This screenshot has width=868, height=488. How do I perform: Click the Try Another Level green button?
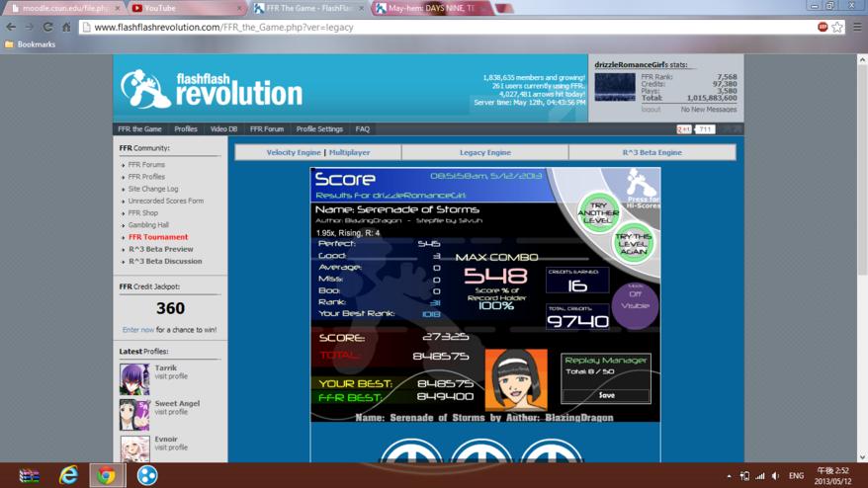click(598, 213)
